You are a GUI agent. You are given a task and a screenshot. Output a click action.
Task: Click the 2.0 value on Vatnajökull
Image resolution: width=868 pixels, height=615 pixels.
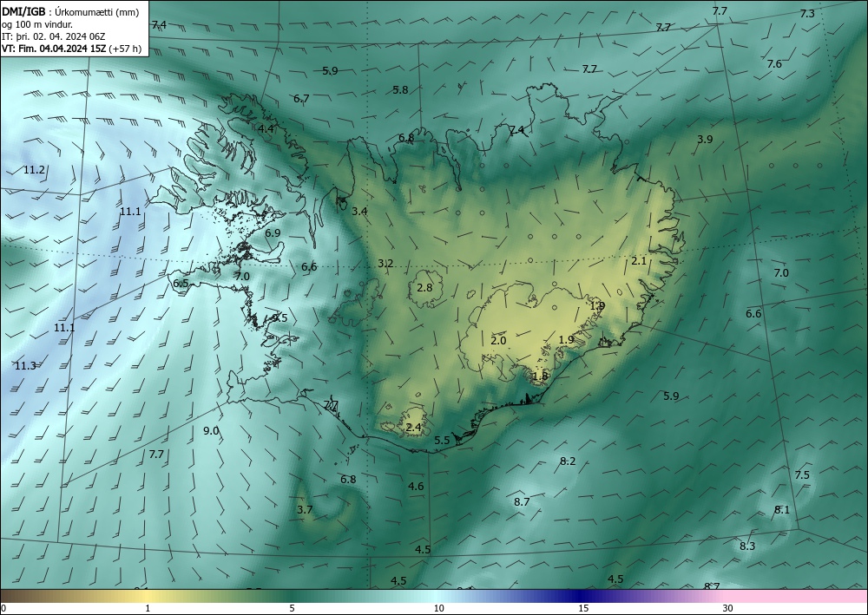tap(498, 341)
